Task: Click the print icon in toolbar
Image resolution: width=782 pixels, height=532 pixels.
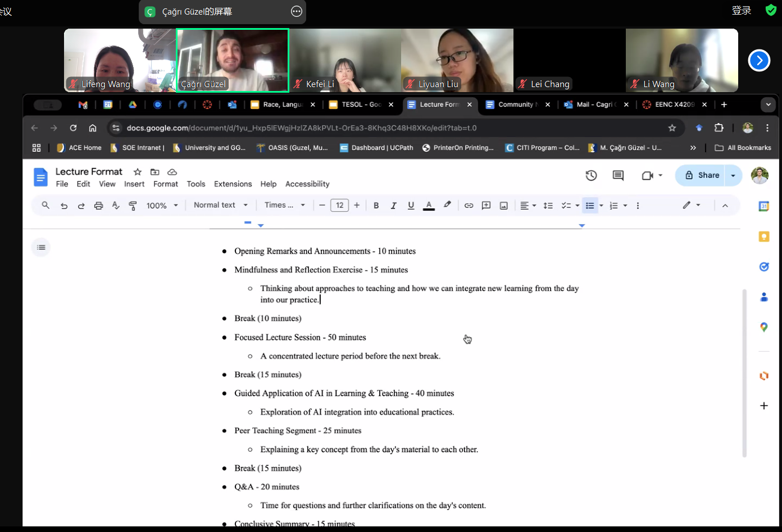Action: (98, 206)
